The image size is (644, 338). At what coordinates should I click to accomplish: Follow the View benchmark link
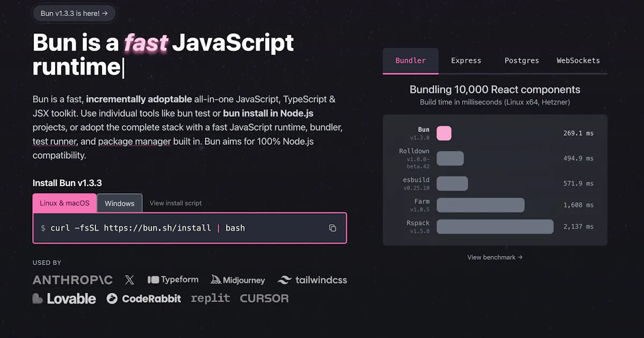[495, 258]
